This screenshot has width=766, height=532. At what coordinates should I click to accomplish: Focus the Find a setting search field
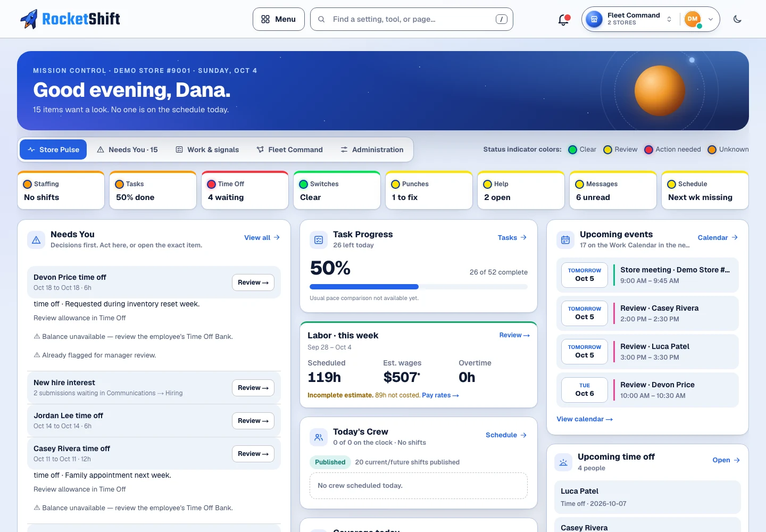[x=412, y=19]
